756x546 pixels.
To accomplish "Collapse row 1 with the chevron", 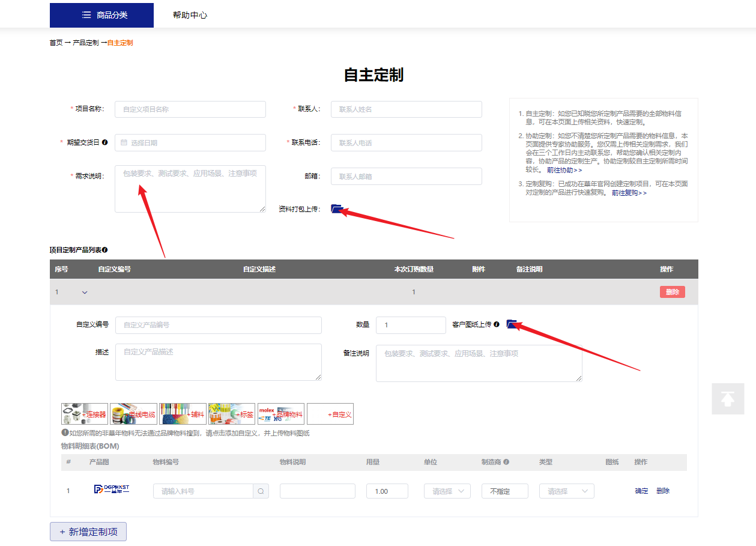I will point(85,293).
